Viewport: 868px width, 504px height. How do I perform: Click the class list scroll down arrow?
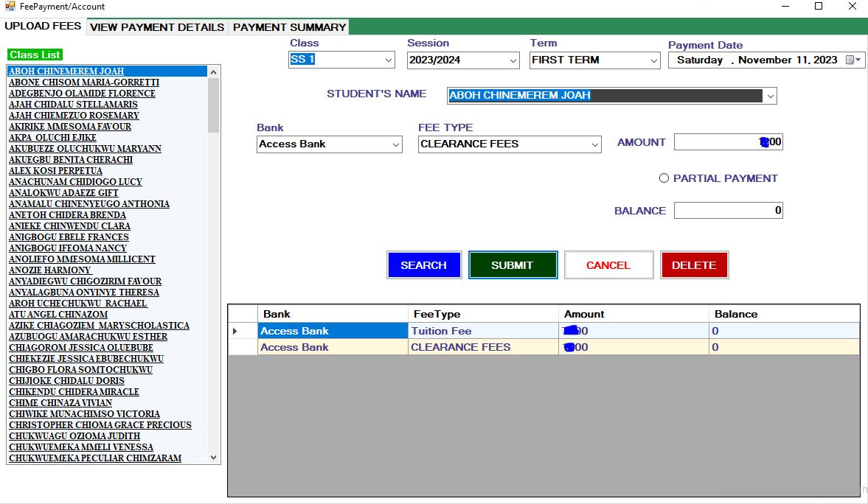tap(214, 458)
